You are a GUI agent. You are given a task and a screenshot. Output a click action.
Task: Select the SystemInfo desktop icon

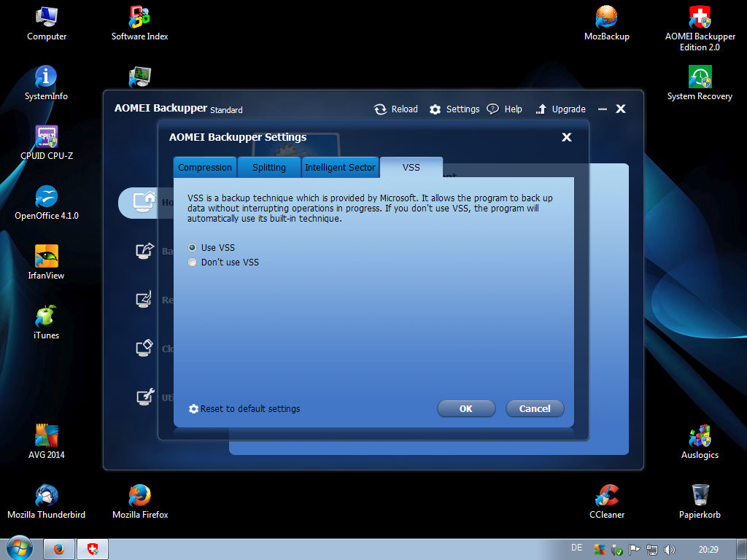pos(46,83)
